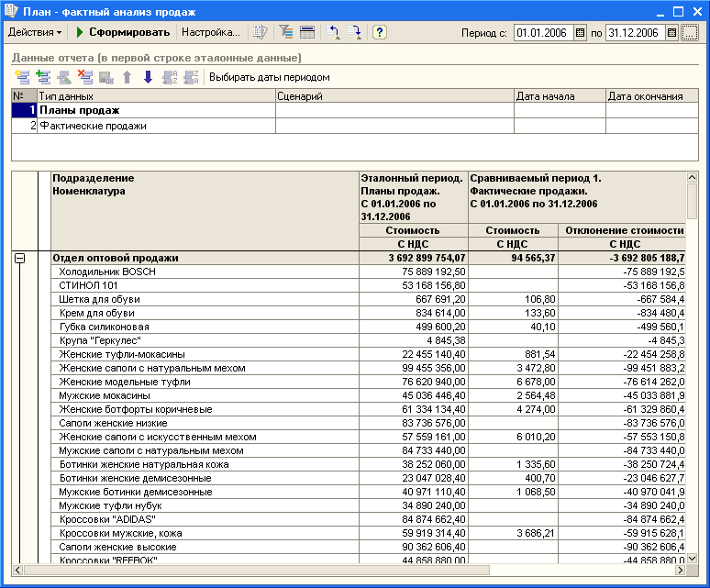Open the Настройка... settings dialog

click(211, 33)
